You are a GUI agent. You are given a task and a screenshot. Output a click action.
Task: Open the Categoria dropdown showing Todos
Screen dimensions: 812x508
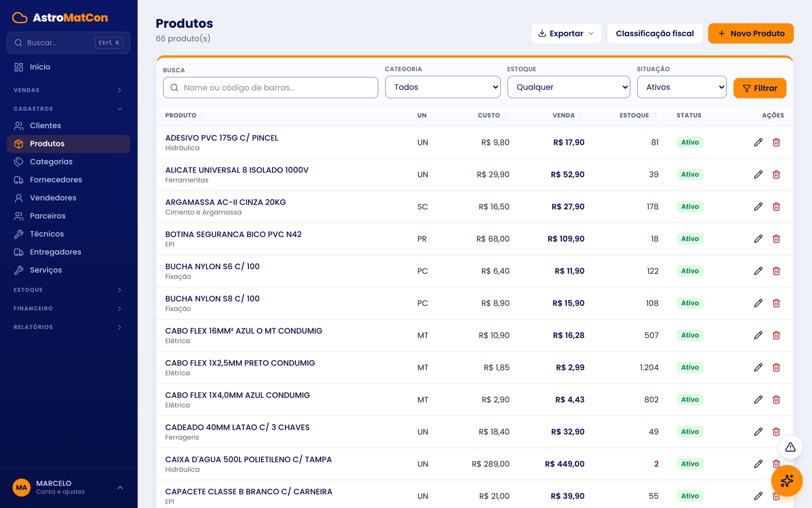point(443,87)
